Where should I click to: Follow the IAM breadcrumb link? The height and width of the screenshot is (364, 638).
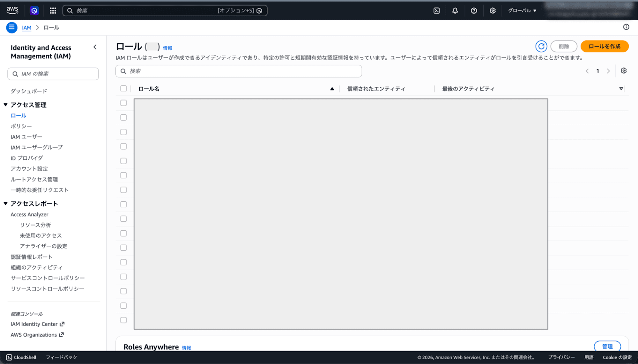point(26,27)
